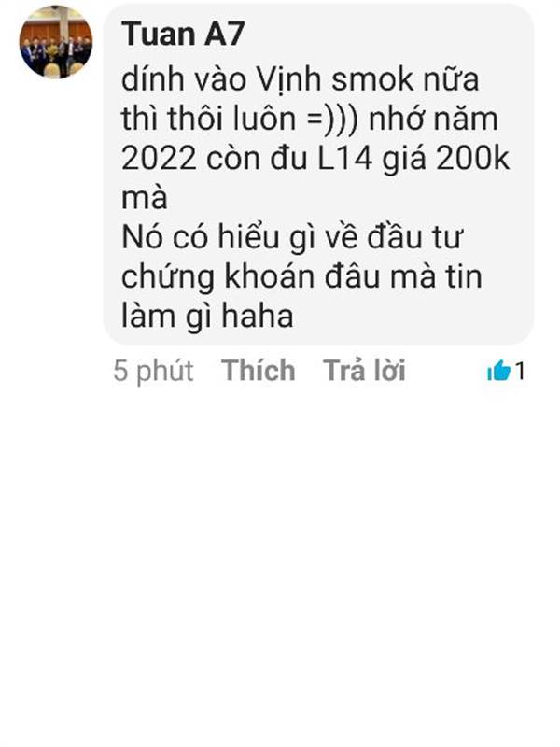Click the line 'chứng khoán đâu mà tin'
This screenshot has height=747, width=560.
click(x=301, y=276)
